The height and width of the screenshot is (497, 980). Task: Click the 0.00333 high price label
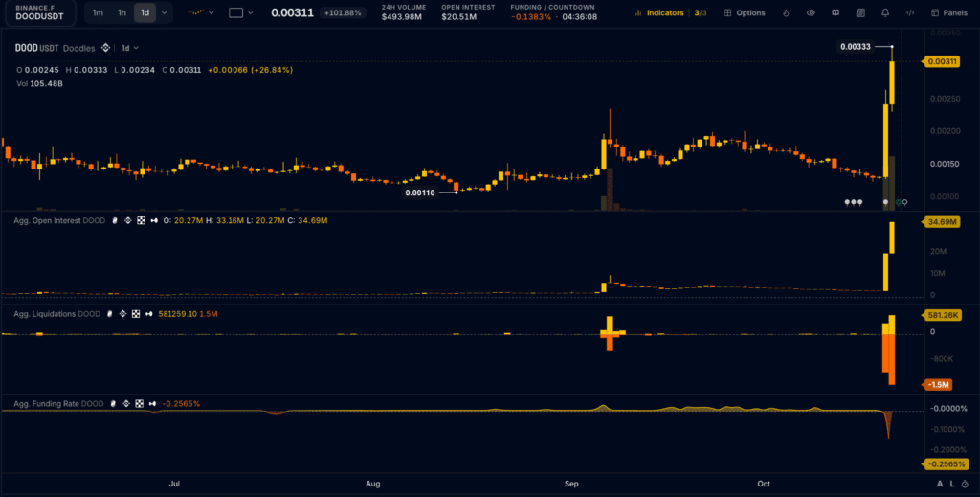pyautogui.click(x=856, y=47)
